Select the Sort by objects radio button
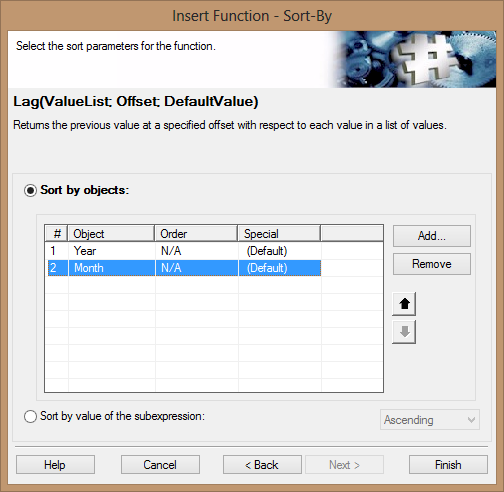 [x=30, y=191]
